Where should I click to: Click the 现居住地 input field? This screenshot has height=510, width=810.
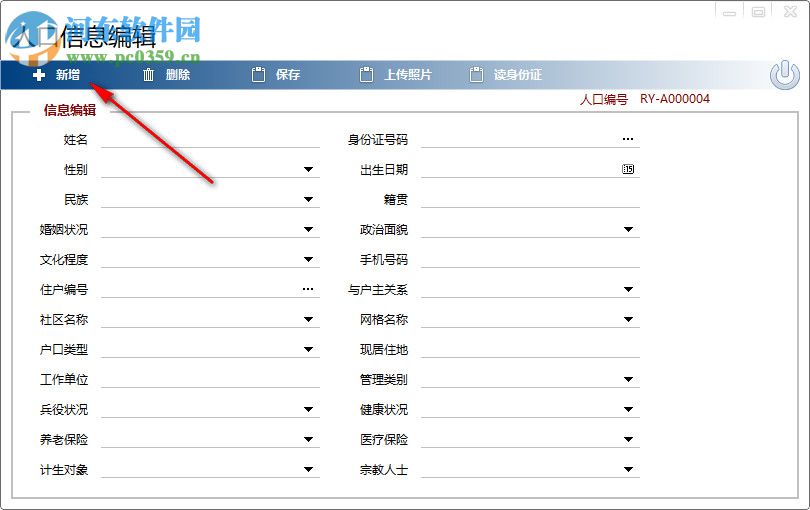[x=531, y=349]
